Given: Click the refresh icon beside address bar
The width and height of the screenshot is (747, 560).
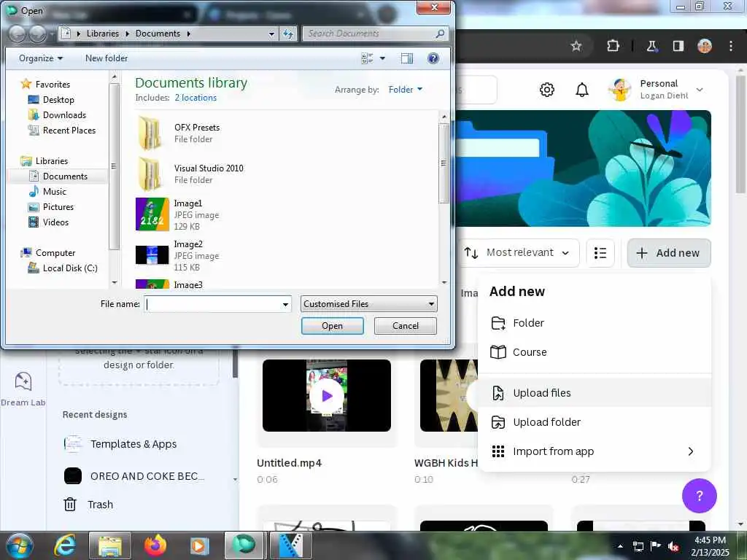Looking at the screenshot, I should click(x=287, y=34).
